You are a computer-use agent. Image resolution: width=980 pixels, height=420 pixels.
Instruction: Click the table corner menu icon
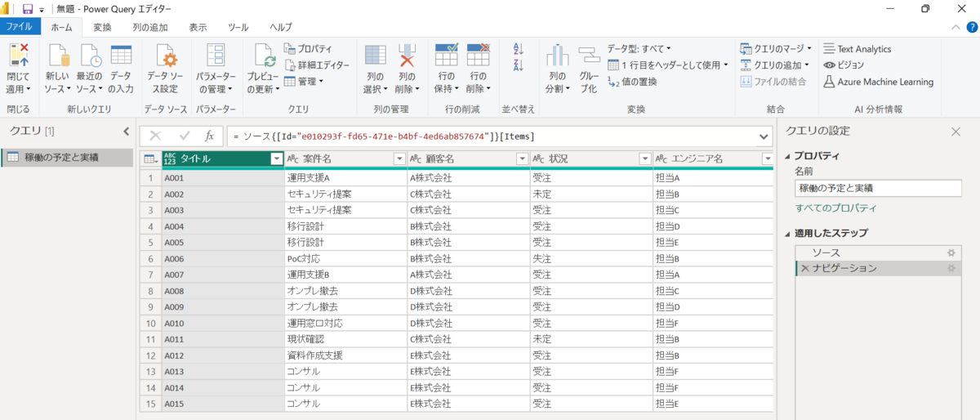click(x=151, y=159)
